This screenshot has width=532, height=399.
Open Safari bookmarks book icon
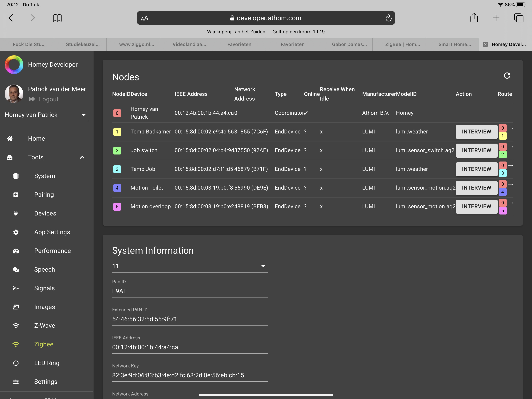pyautogui.click(x=57, y=18)
